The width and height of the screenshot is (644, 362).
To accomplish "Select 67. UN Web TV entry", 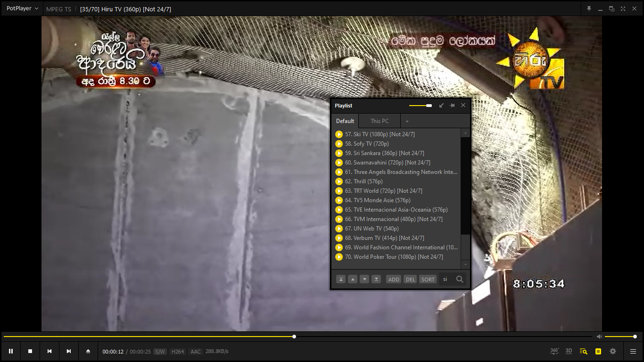I will [x=396, y=229].
